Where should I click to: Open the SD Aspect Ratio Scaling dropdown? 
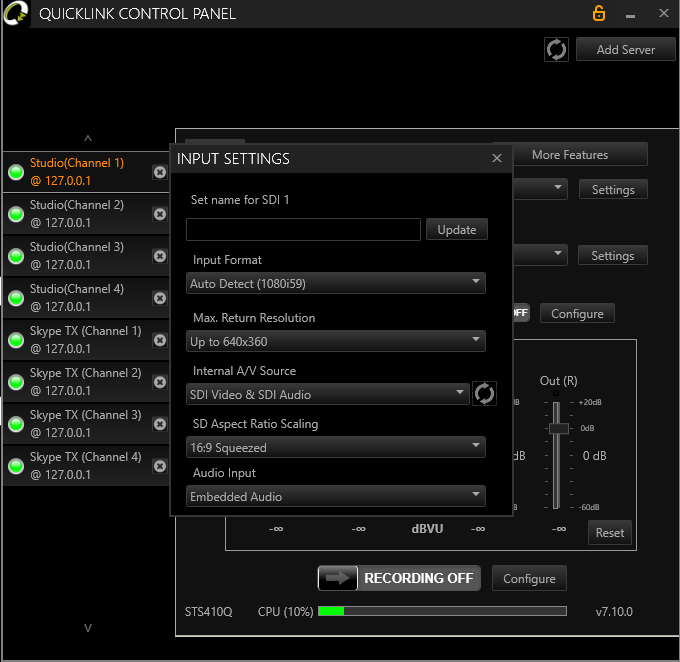click(336, 447)
